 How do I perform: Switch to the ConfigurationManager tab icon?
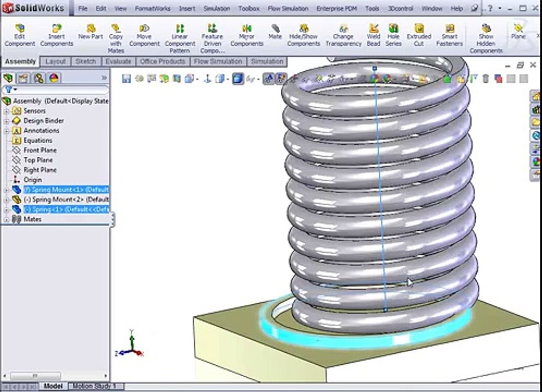39,78
